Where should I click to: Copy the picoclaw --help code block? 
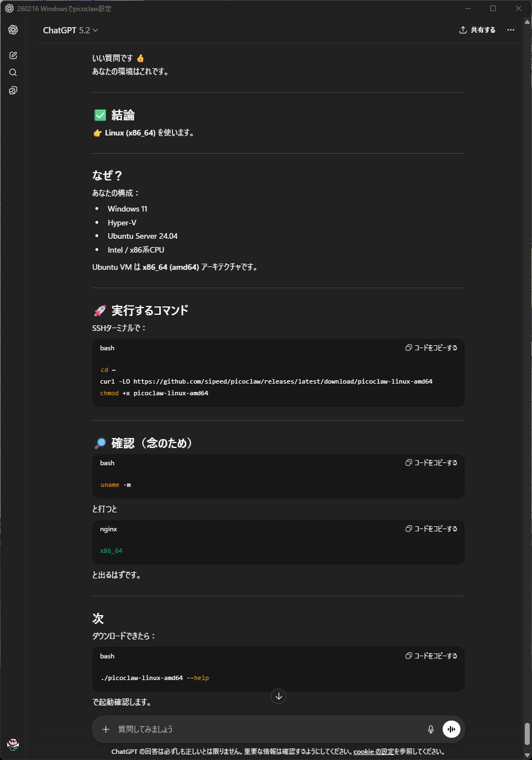pos(432,656)
